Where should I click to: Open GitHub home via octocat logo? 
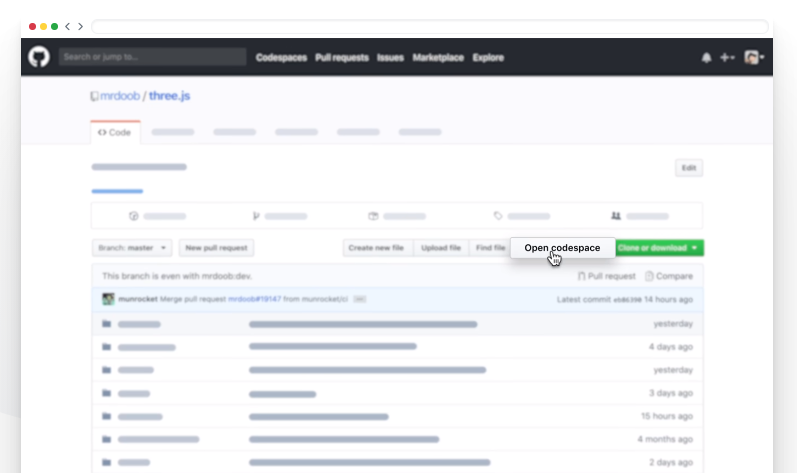[x=39, y=57]
